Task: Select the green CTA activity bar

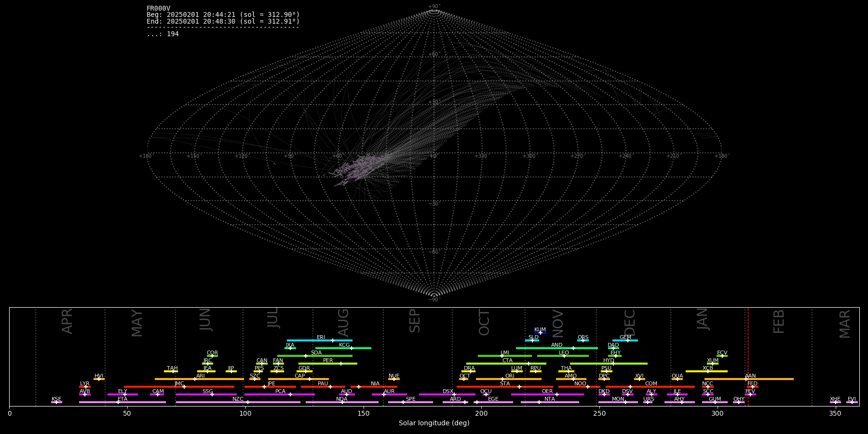Action: 506,364
